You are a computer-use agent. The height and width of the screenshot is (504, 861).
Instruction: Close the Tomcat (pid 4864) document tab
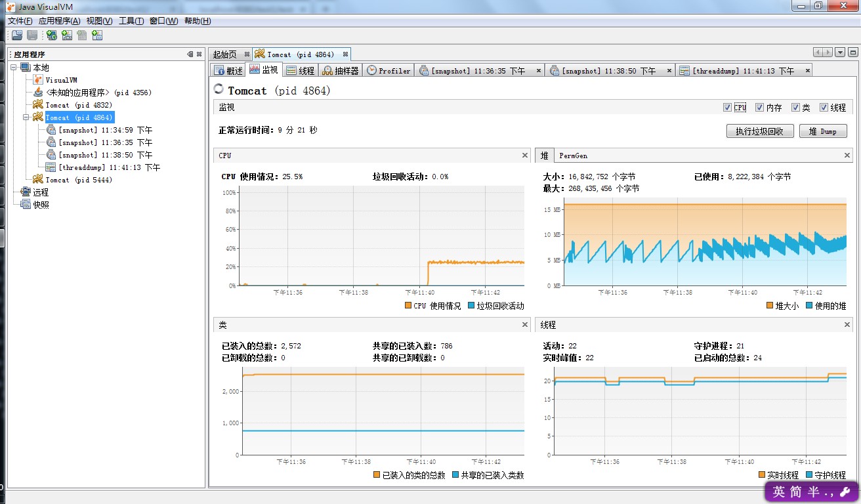point(345,54)
